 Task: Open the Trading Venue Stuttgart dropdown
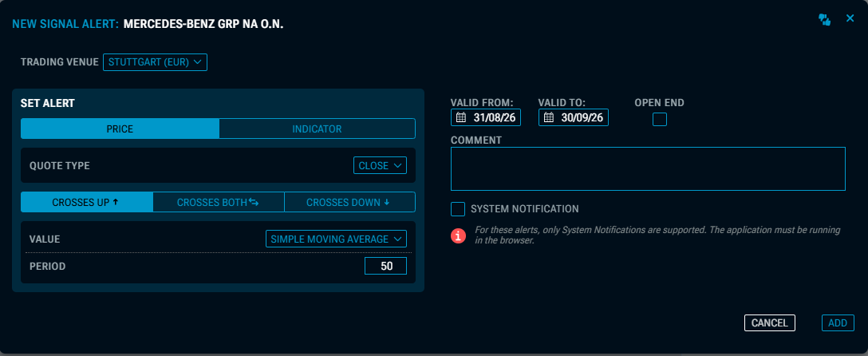tap(155, 62)
